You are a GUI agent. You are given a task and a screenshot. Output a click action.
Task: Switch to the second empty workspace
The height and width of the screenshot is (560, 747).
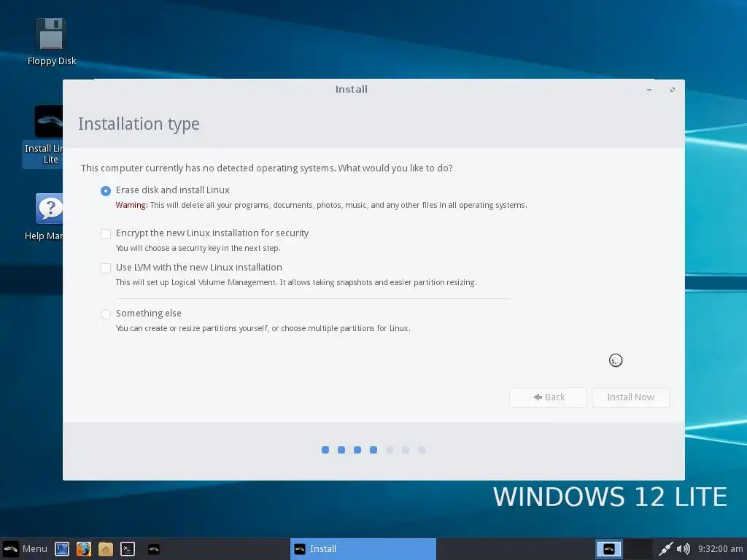(x=638, y=549)
